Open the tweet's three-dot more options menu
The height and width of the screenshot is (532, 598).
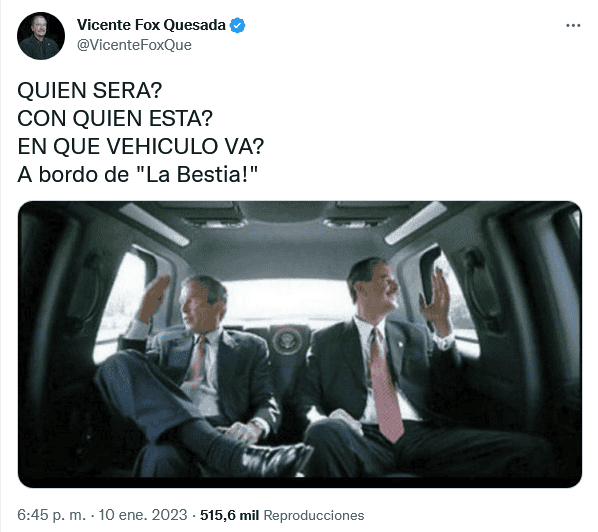click(573, 26)
